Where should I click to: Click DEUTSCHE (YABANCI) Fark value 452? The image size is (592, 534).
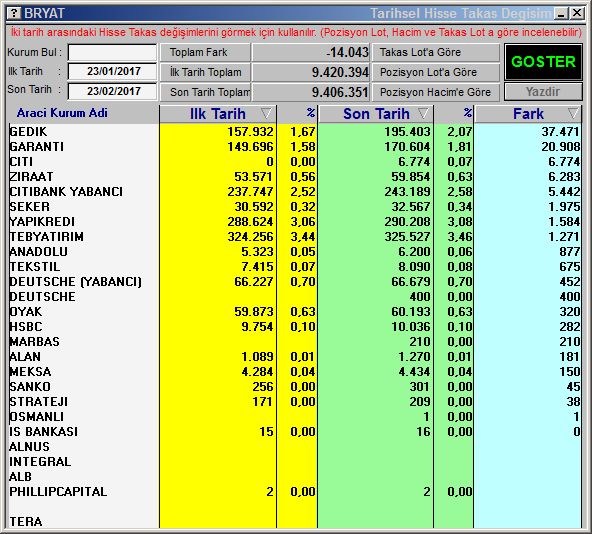[x=569, y=282]
